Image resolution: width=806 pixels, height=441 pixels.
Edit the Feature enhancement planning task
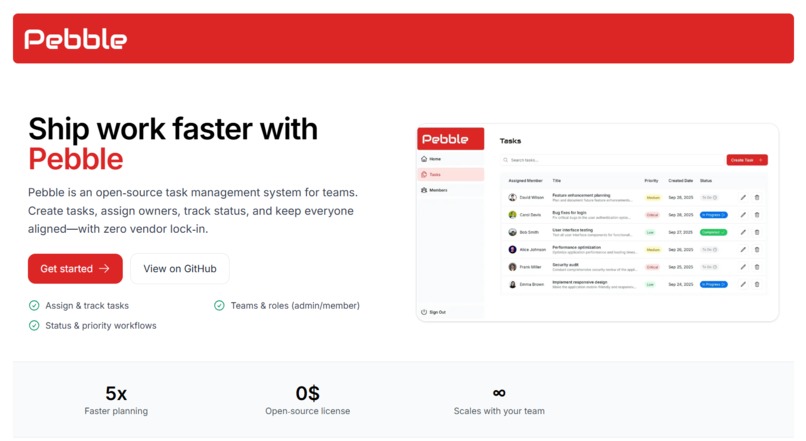(x=743, y=197)
